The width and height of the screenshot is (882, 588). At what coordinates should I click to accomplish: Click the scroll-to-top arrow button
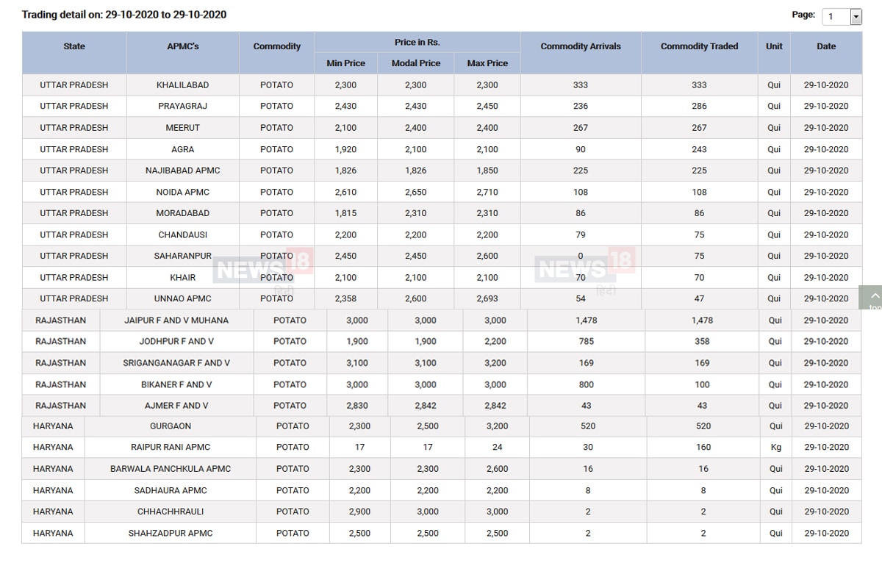point(872,297)
